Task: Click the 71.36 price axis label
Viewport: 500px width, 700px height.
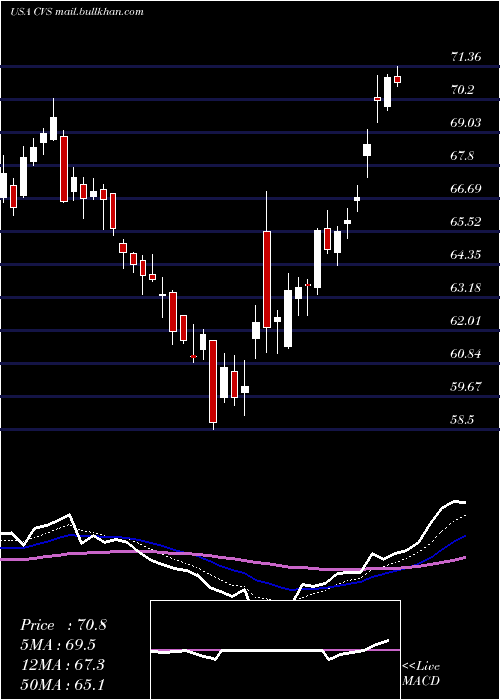Action: tap(466, 57)
